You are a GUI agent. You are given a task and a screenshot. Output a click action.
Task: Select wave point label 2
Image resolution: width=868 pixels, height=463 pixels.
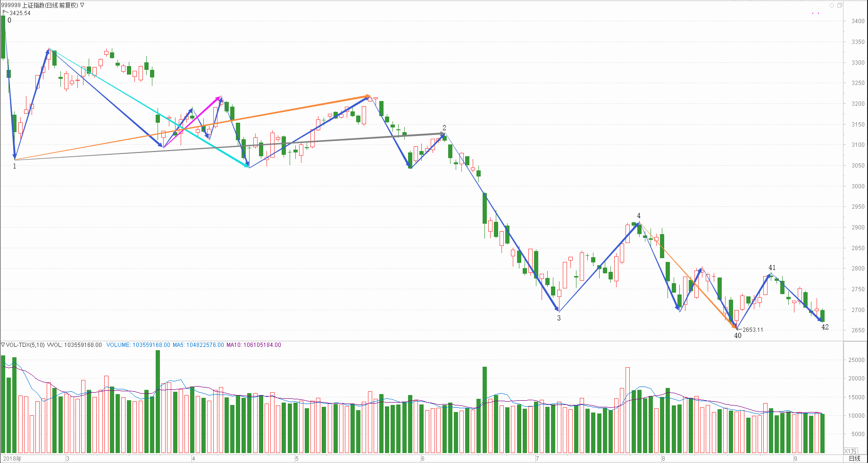tap(444, 128)
